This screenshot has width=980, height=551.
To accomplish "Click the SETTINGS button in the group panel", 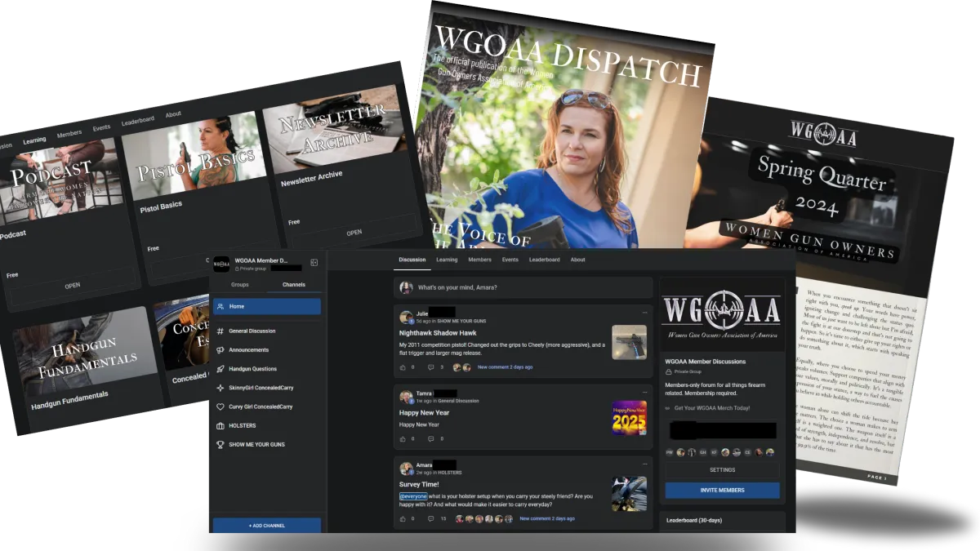I will pos(722,470).
